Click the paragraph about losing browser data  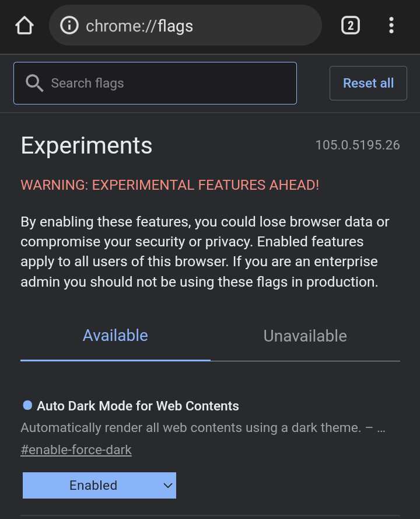pyautogui.click(x=205, y=252)
